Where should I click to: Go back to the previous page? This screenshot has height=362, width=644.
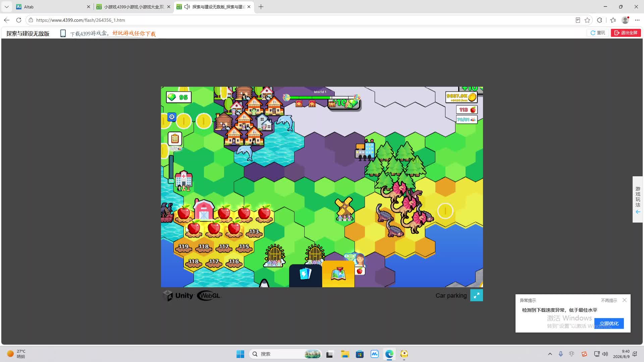7,20
